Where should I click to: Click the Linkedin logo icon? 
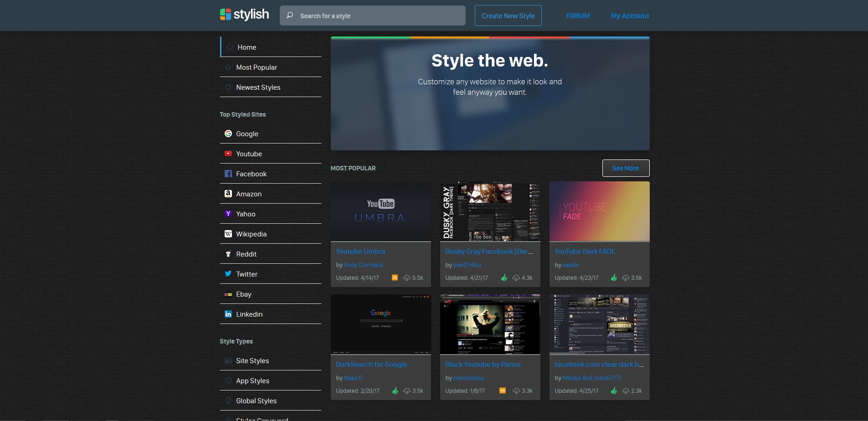pyautogui.click(x=228, y=314)
